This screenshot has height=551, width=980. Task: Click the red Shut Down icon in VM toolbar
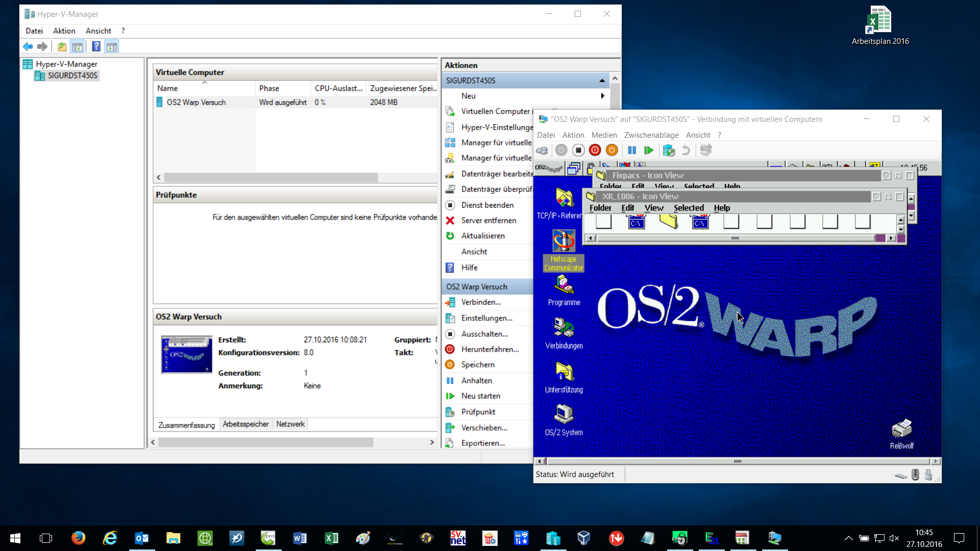pos(595,151)
